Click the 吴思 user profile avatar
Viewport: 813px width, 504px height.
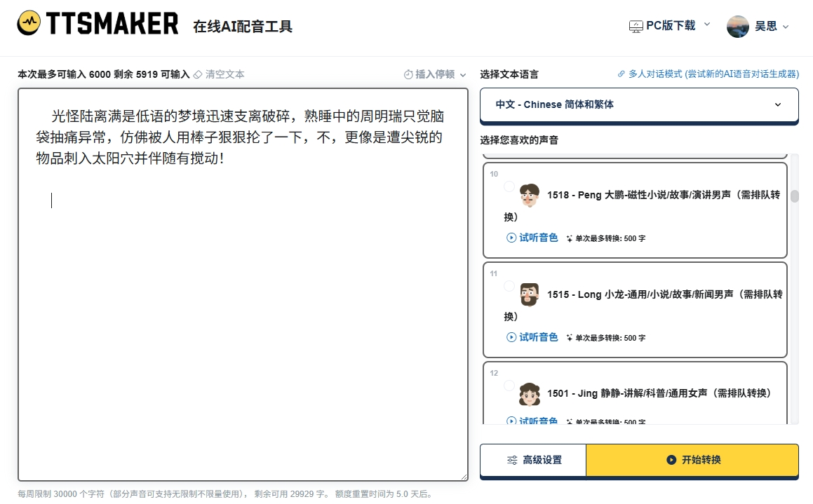coord(738,27)
